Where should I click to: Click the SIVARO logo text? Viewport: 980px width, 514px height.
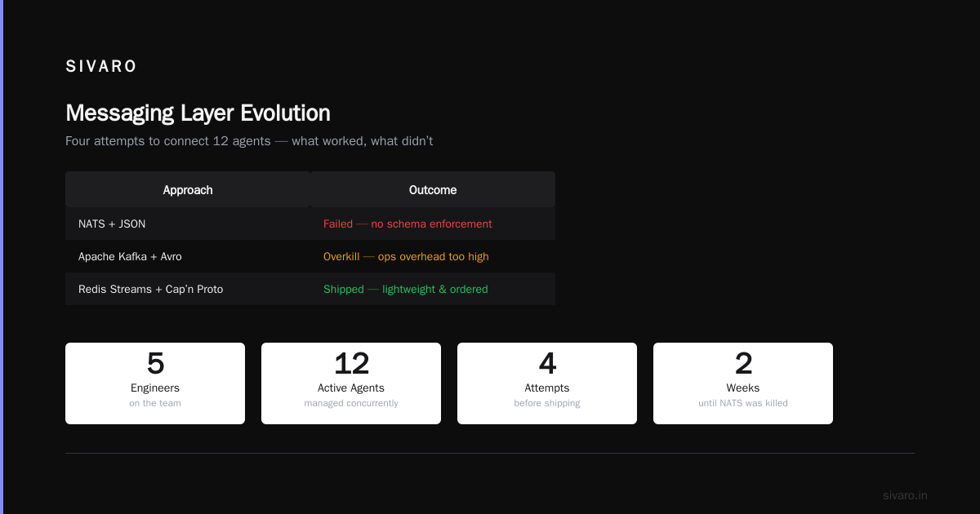[x=101, y=67]
